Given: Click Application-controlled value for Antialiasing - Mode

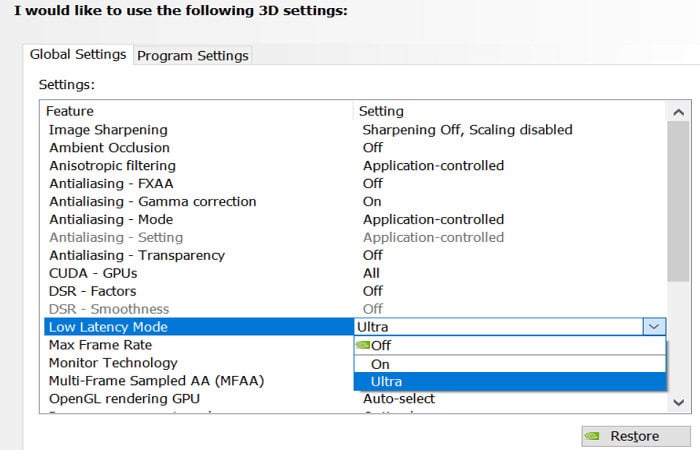Looking at the screenshot, I should (433, 219).
